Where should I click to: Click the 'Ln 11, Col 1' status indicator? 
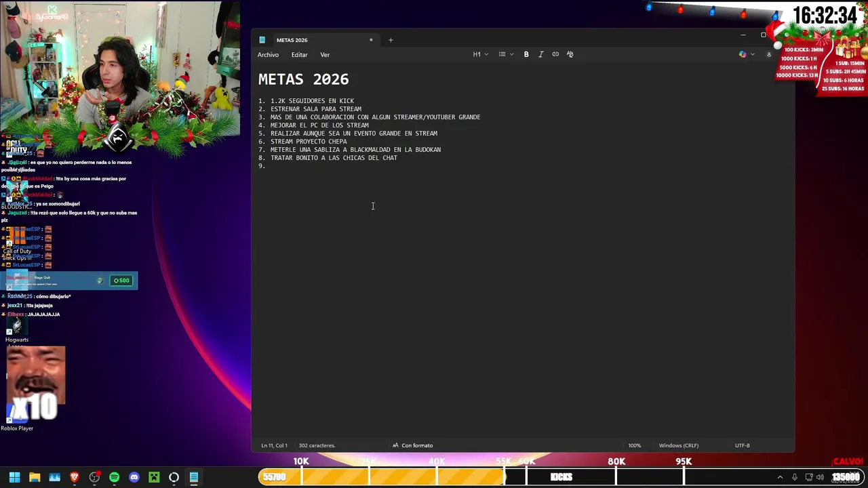point(274,445)
